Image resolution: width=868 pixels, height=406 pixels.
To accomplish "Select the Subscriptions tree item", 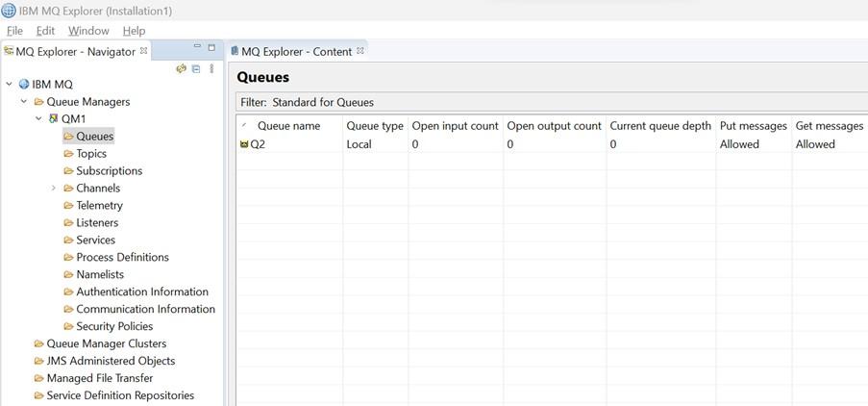I will [x=110, y=170].
